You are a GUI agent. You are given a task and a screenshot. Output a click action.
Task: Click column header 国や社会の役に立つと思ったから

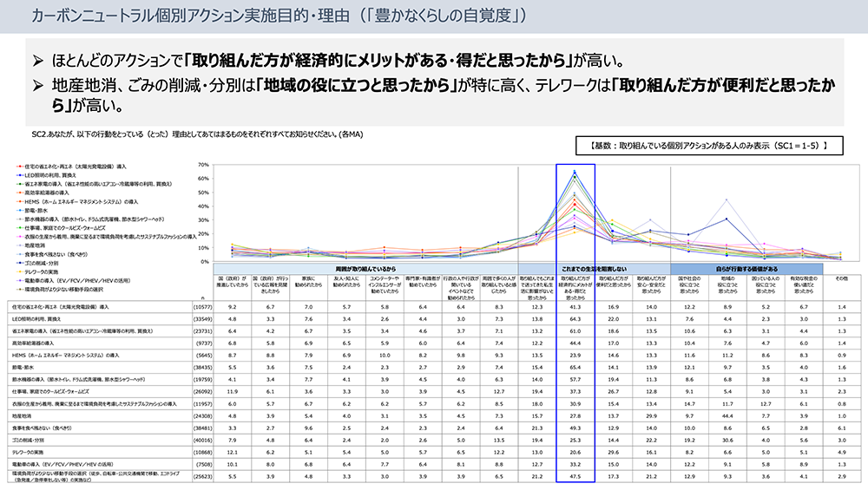689,284
